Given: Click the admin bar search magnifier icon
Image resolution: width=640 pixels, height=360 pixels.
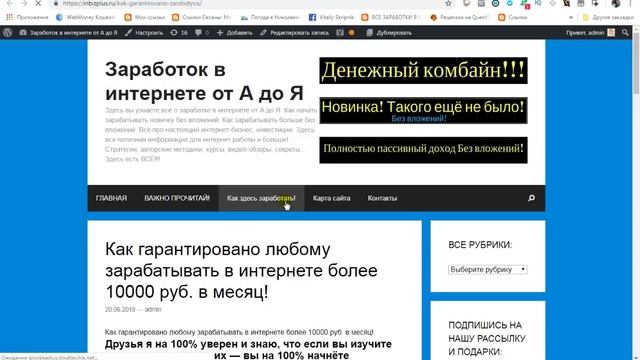Looking at the screenshot, I should pos(625,33).
